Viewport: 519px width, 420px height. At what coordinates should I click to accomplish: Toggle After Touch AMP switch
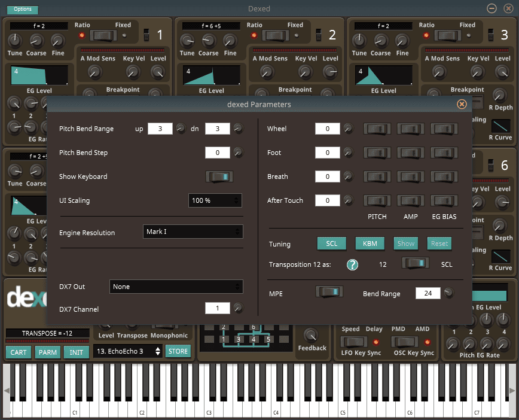pos(410,200)
